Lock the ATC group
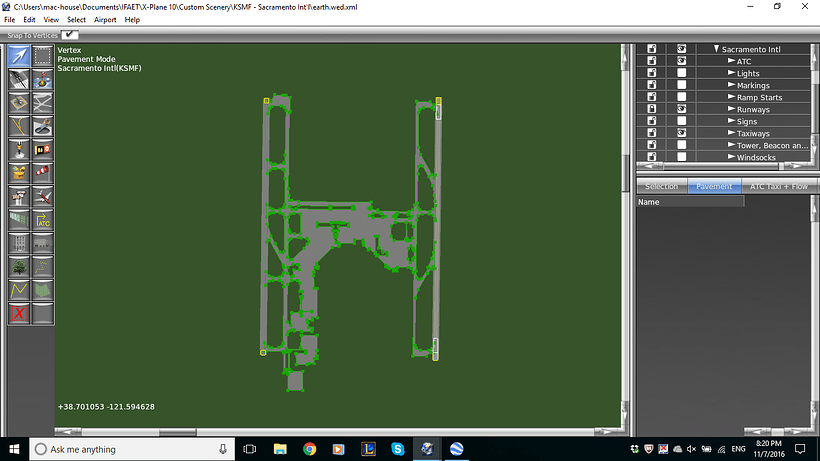 point(652,61)
